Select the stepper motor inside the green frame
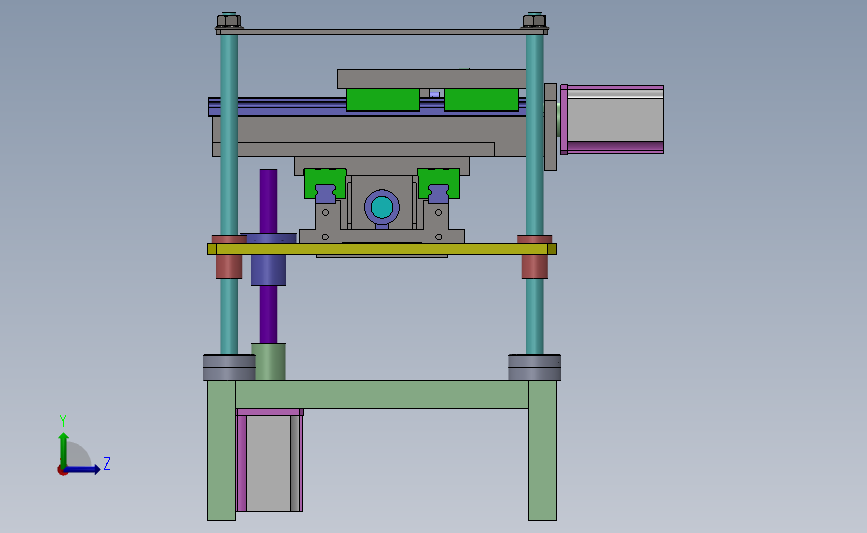Image resolution: width=867 pixels, height=533 pixels. [x=270, y=460]
